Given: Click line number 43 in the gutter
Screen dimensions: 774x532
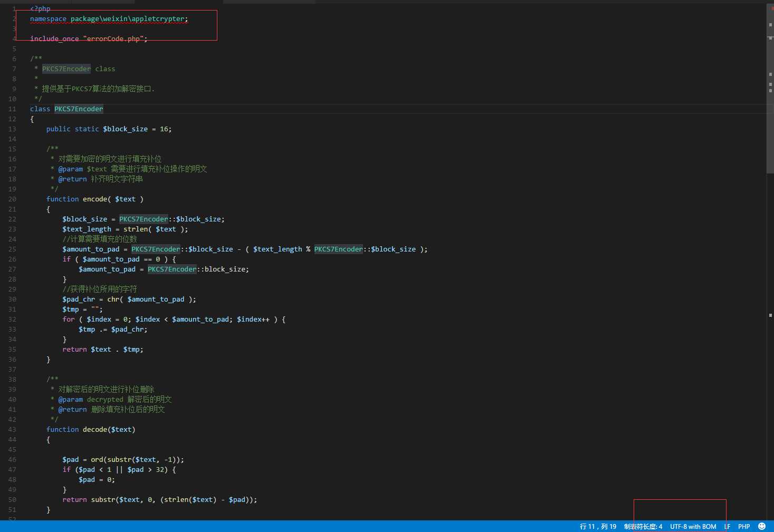Looking at the screenshot, I should point(12,430).
